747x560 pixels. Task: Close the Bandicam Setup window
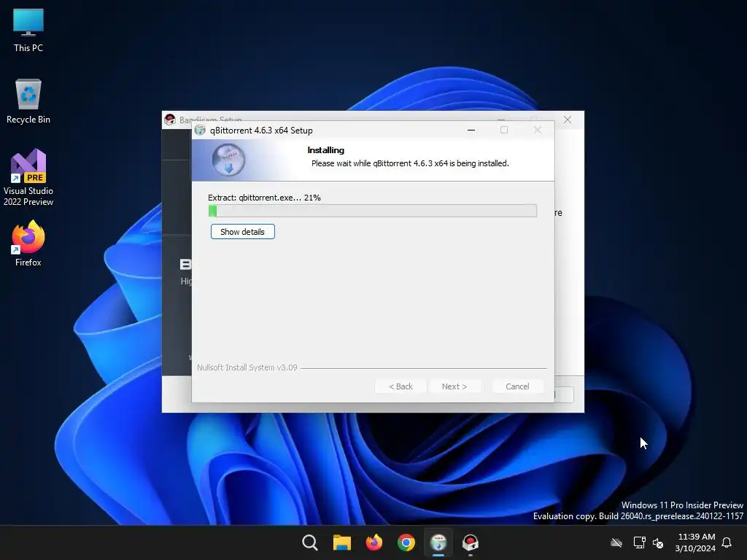pos(568,120)
